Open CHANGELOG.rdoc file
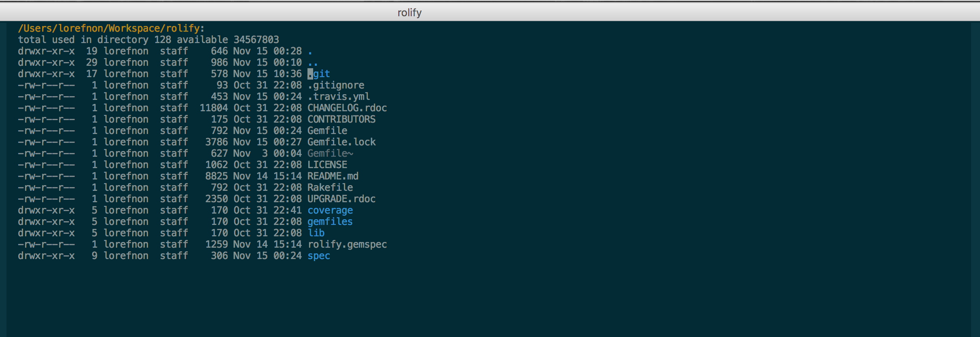 pos(347,108)
